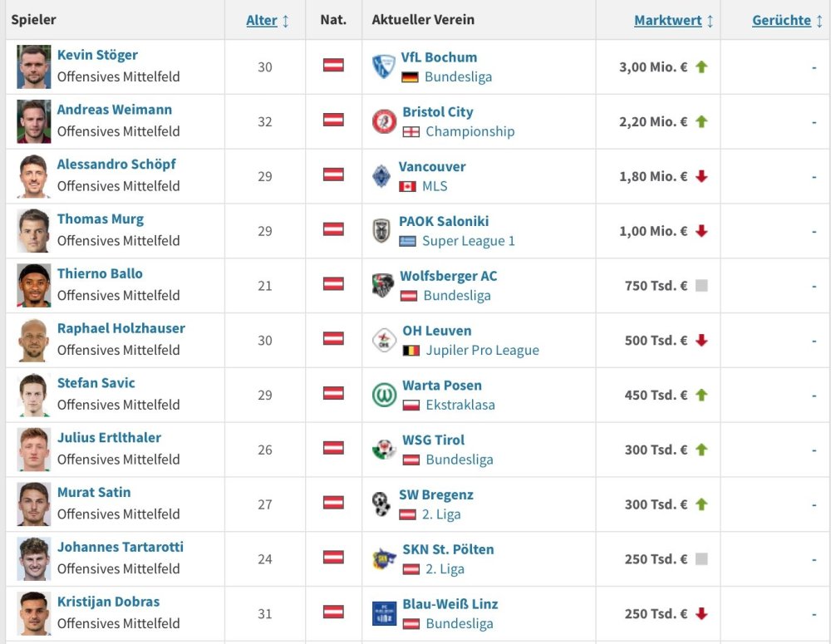Screen dimensions: 831x644
Task: Open Raphael Holzhauser's player page
Action: click(x=120, y=328)
